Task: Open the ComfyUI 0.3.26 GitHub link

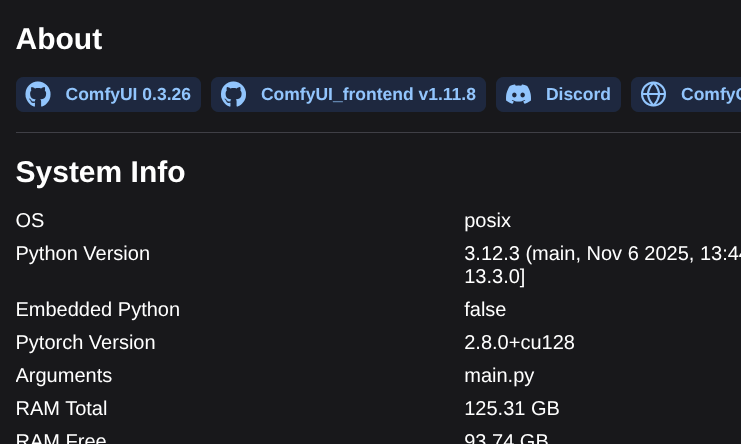Action: (108, 94)
